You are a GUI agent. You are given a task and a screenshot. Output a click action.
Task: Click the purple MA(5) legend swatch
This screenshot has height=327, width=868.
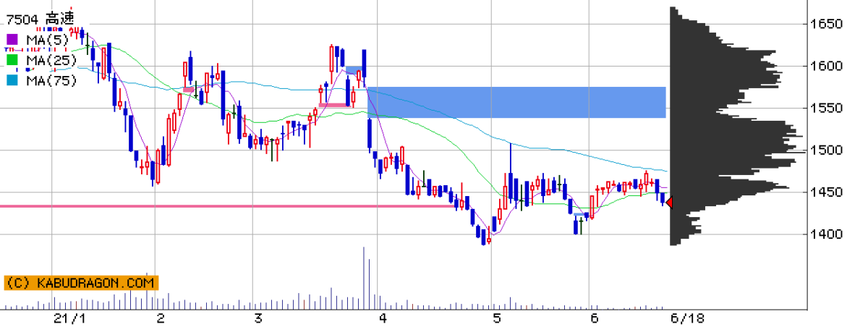tap(12, 39)
